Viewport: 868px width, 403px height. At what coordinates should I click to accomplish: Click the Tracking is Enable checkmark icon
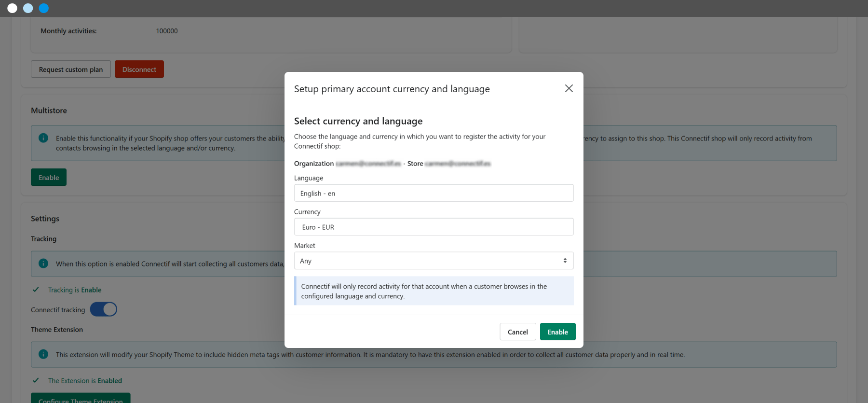click(36, 290)
